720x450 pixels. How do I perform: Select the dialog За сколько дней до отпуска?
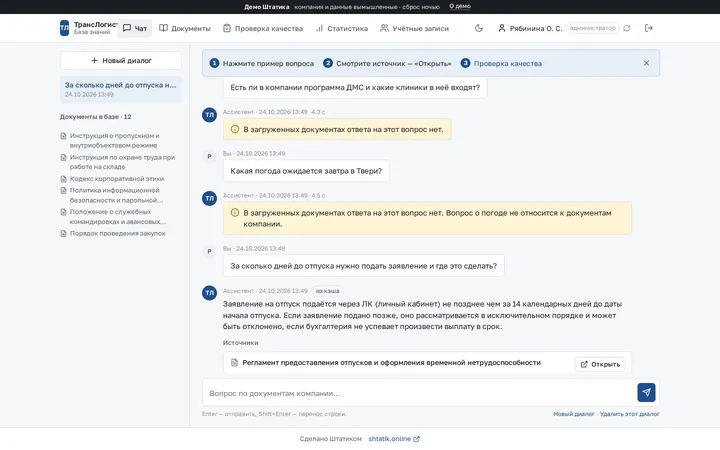pyautogui.click(x=121, y=89)
